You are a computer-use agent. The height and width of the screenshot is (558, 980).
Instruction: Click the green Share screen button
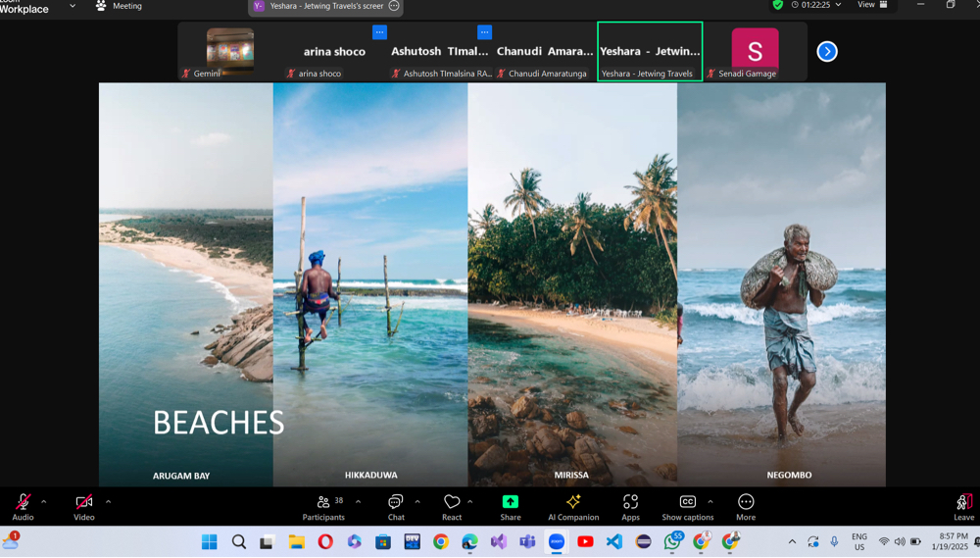pyautogui.click(x=511, y=506)
